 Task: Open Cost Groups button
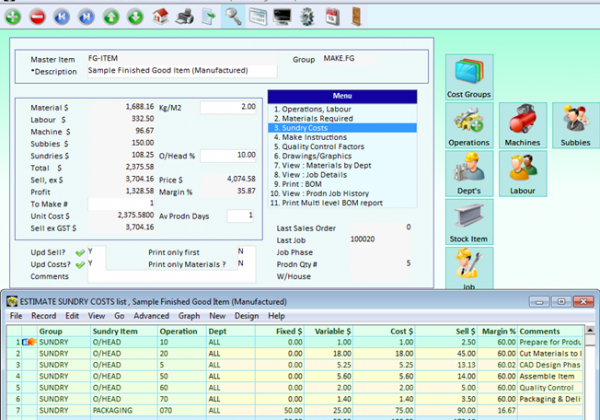(469, 77)
